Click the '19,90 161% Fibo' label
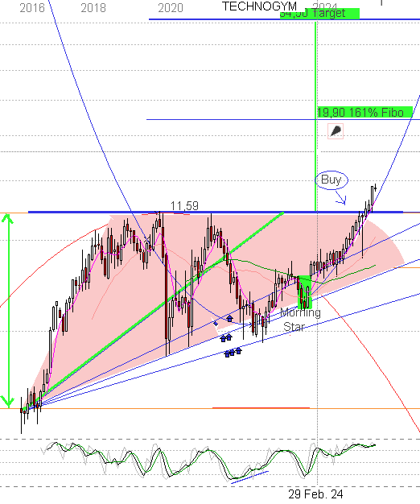420x504 pixels. pos(364,112)
